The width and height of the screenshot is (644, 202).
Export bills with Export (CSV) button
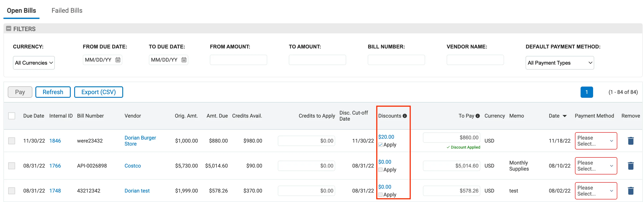click(x=99, y=92)
